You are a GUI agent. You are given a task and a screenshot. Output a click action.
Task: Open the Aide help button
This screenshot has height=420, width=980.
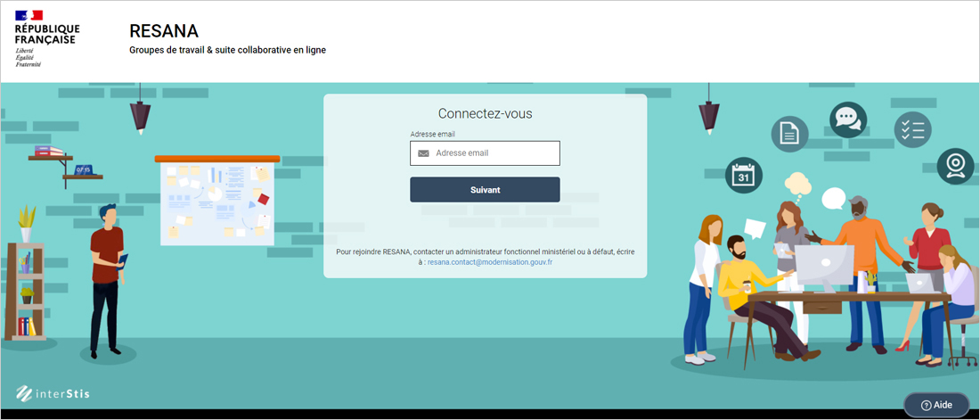coord(936,405)
